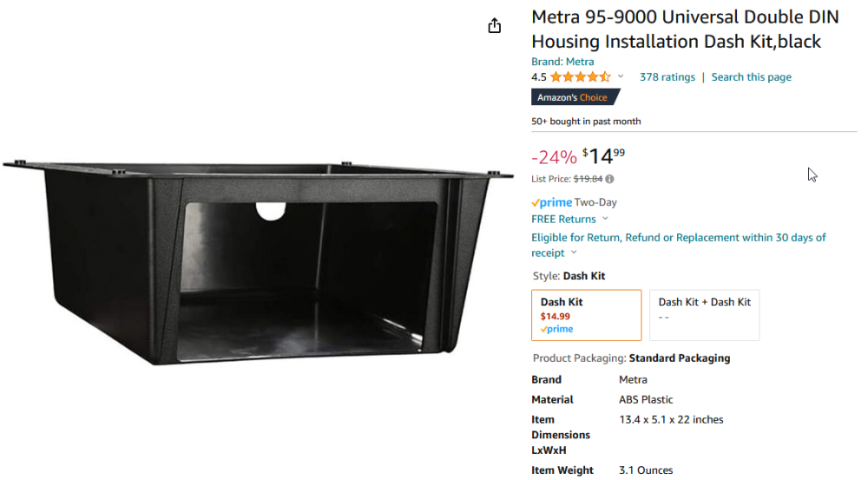Open the Brand: Metra link
The image size is (868, 480).
(562, 62)
